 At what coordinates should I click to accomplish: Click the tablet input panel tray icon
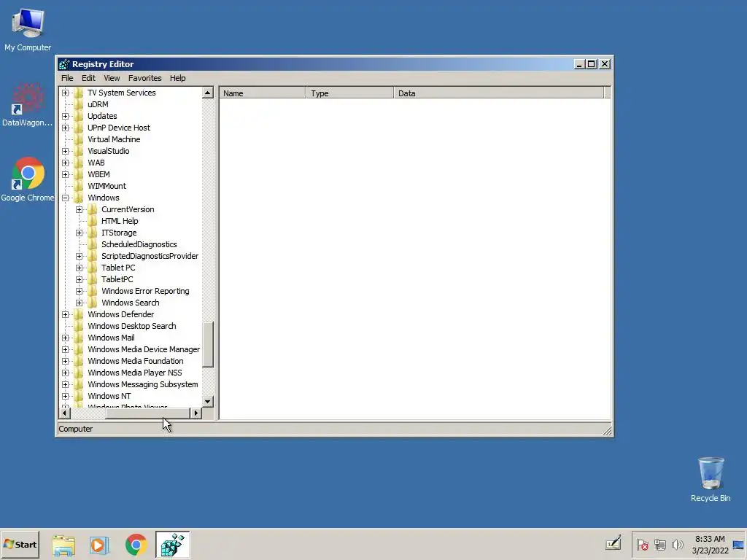point(613,543)
